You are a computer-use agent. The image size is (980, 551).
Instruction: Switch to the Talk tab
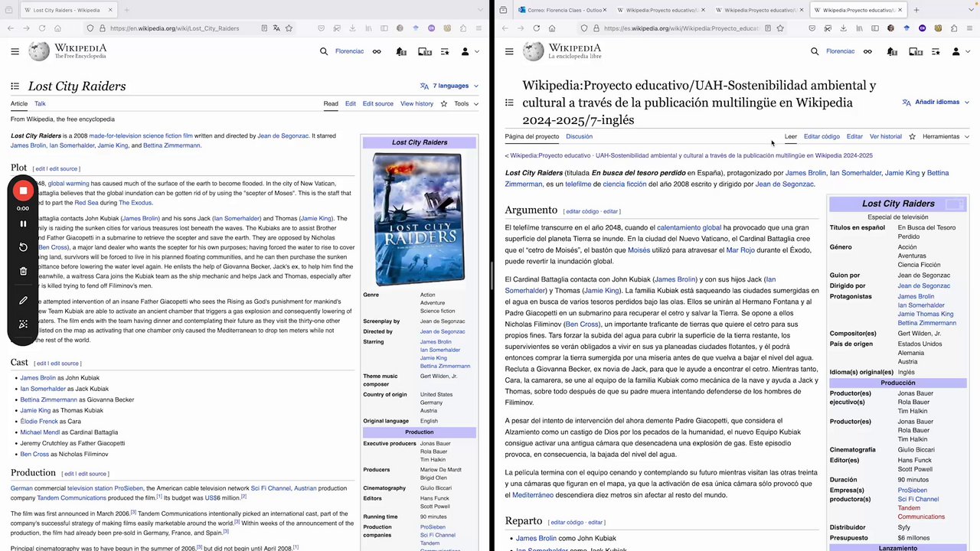click(40, 103)
